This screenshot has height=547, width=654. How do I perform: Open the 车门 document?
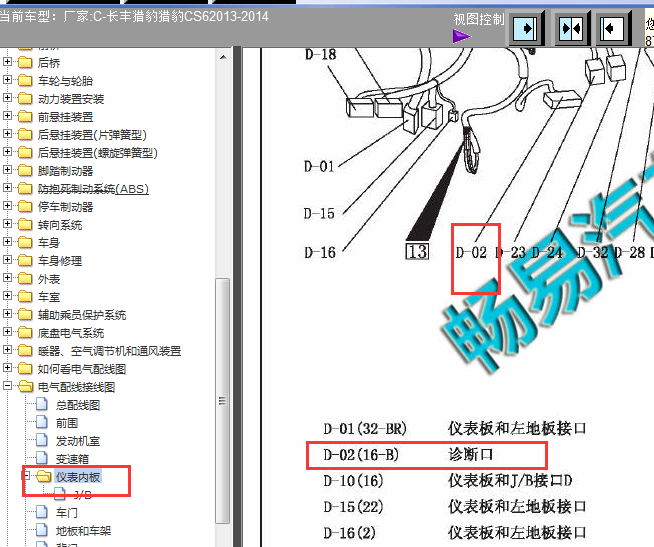pyautogui.click(x=67, y=513)
